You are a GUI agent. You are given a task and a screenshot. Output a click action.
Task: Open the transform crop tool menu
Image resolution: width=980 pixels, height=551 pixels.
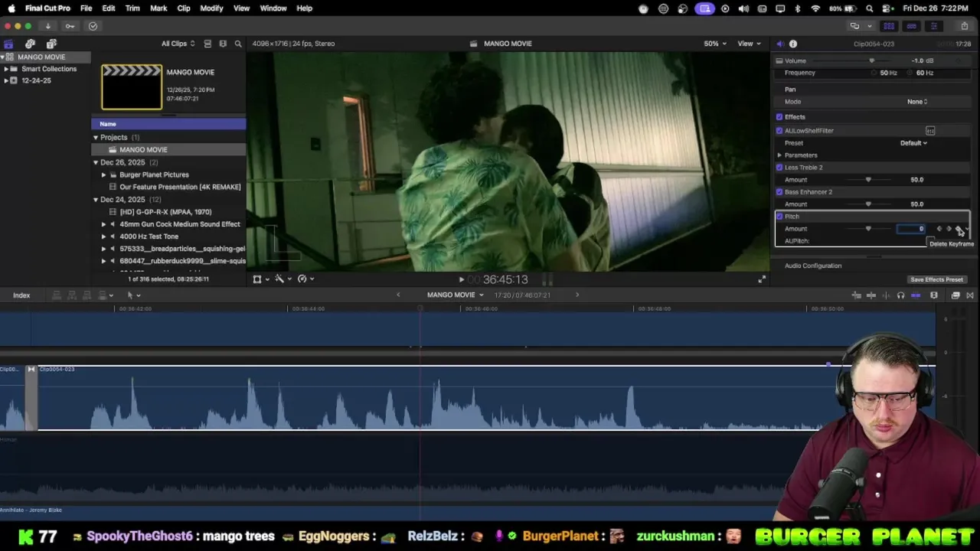coord(260,279)
